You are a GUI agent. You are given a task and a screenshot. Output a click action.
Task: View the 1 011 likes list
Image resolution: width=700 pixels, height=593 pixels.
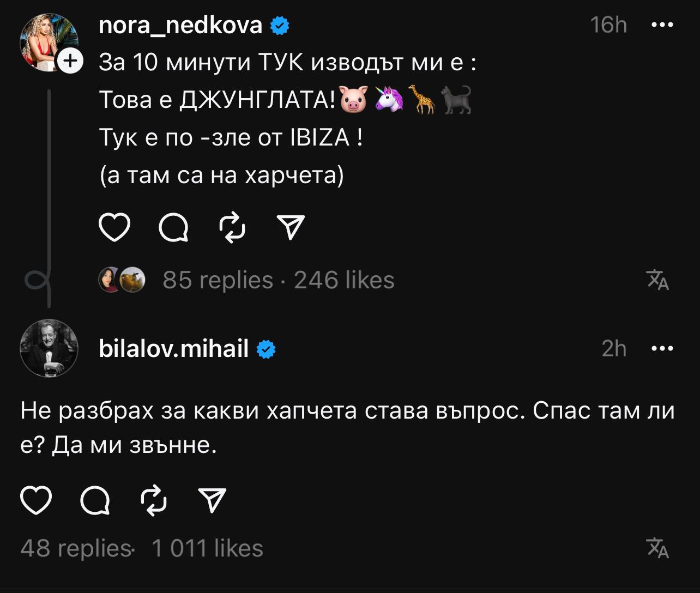tap(208, 548)
